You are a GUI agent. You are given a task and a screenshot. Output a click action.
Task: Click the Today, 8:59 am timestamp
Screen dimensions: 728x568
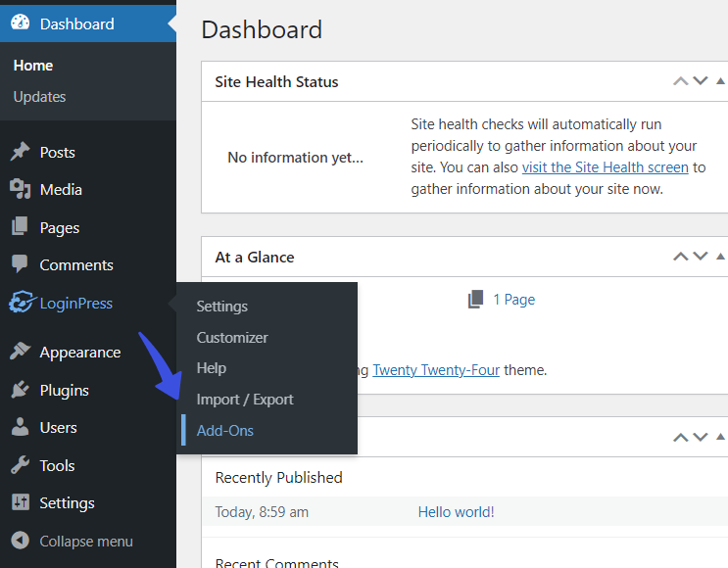[x=262, y=512]
